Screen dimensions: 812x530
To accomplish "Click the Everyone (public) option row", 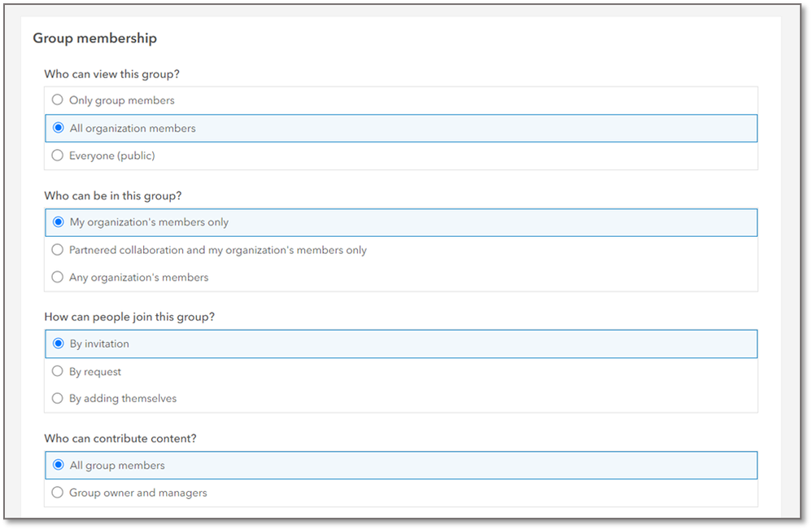I will tap(325, 155).
